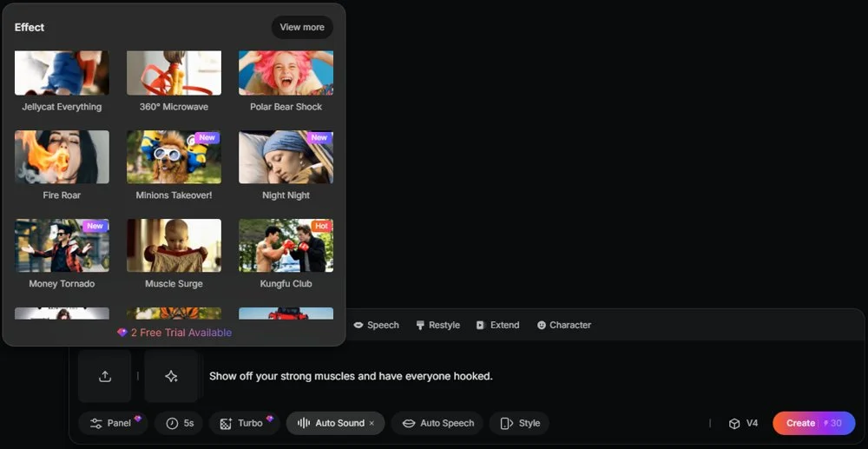Click the diamond free trial icon

click(x=122, y=333)
